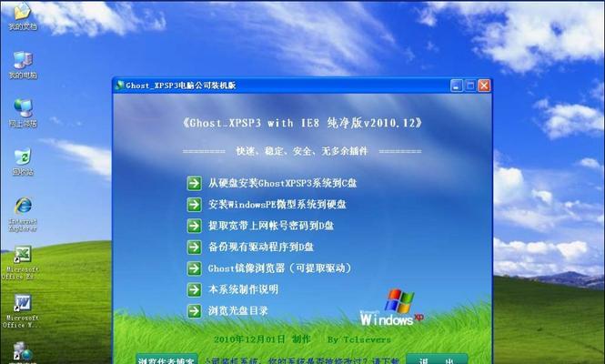
Task: Select Ghost镜像浏览器（可提取驱动）option text
Action: point(279,268)
